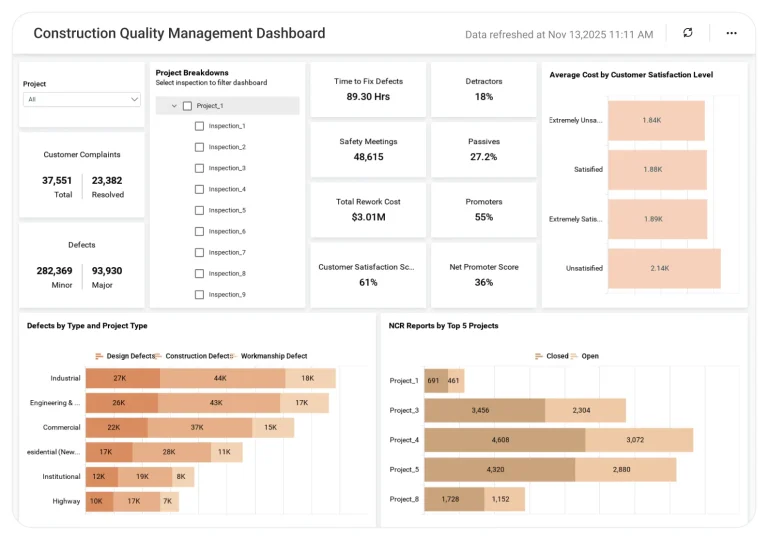
Task: Click Commercial 22K design defects segment
Action: click(x=117, y=427)
